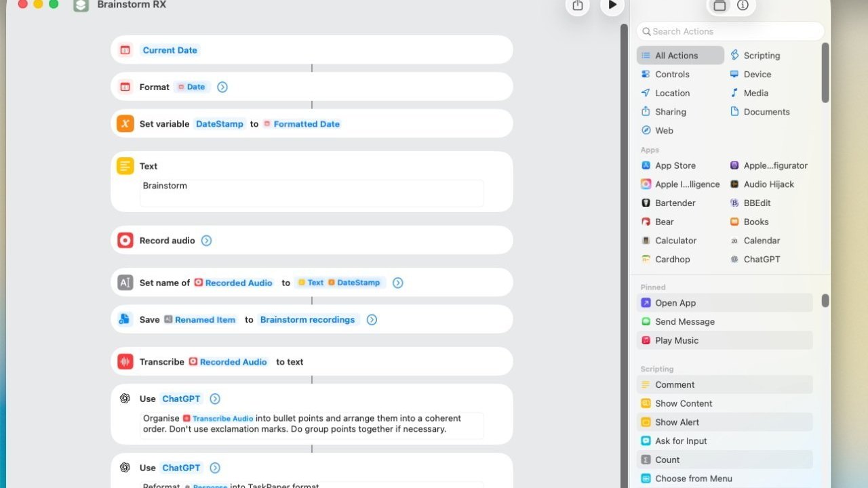Click the Current Date action's calendar icon
This screenshot has width=868, height=488.
click(125, 50)
